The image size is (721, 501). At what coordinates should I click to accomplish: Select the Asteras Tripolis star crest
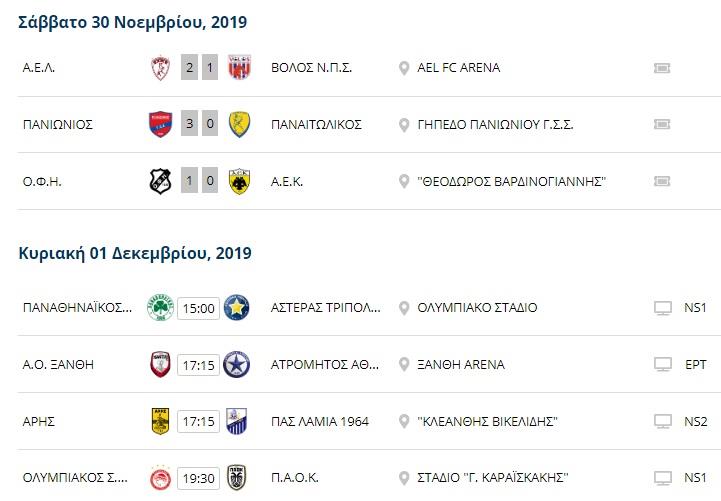coord(236,307)
